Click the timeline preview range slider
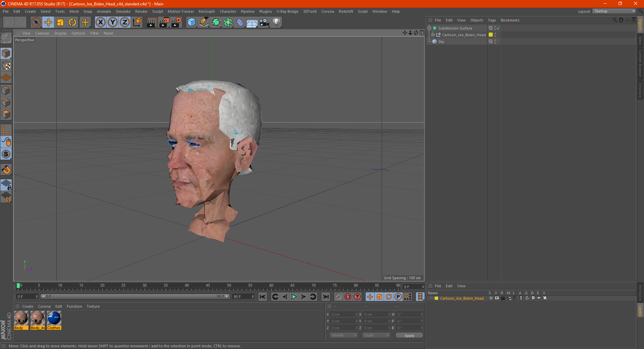 (x=135, y=296)
